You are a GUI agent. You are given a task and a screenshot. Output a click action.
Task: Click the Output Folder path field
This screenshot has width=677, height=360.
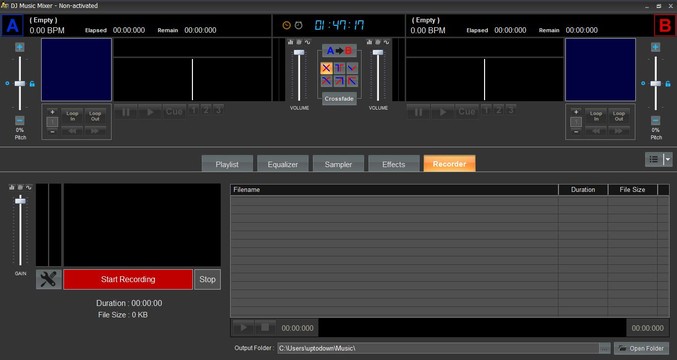pos(438,348)
